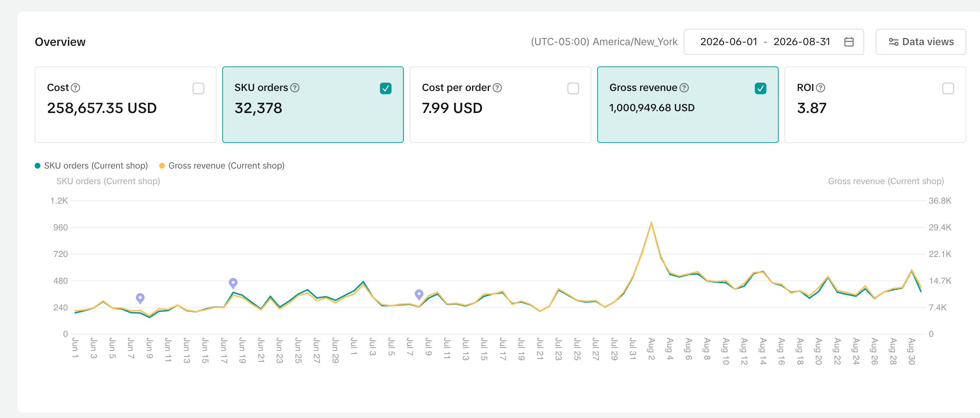Click the help icon next to Cost
Viewport: 980px width, 418px height.
pos(76,88)
